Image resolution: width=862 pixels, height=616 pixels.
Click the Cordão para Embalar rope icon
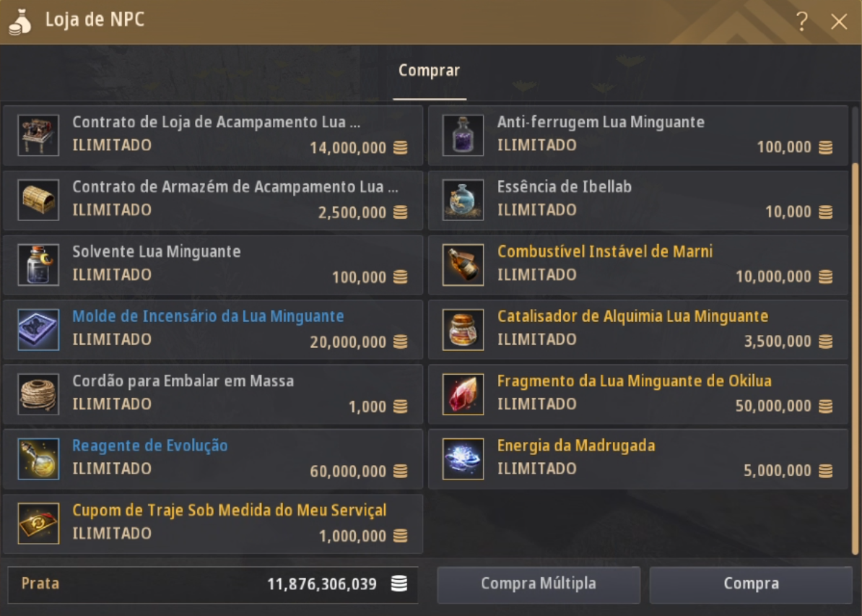tap(38, 394)
